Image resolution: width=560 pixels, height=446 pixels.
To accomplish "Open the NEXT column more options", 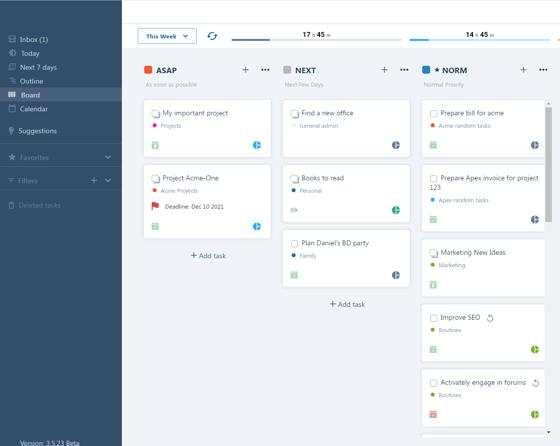I will click(404, 70).
